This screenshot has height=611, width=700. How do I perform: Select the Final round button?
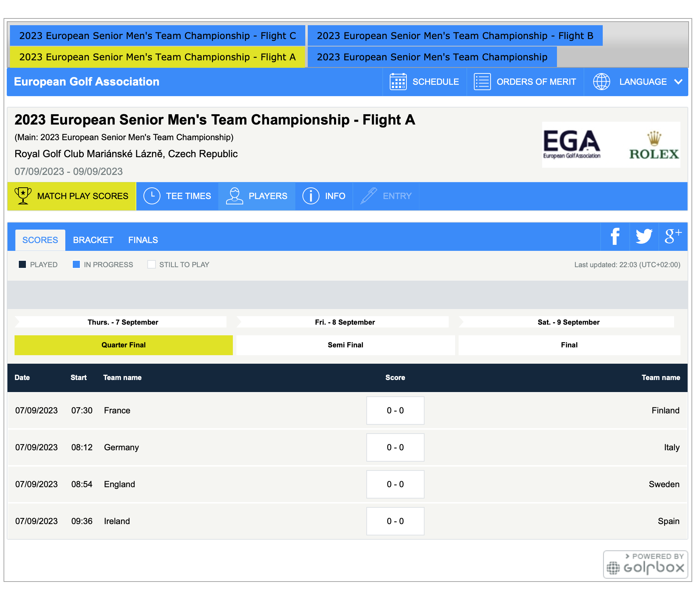569,345
